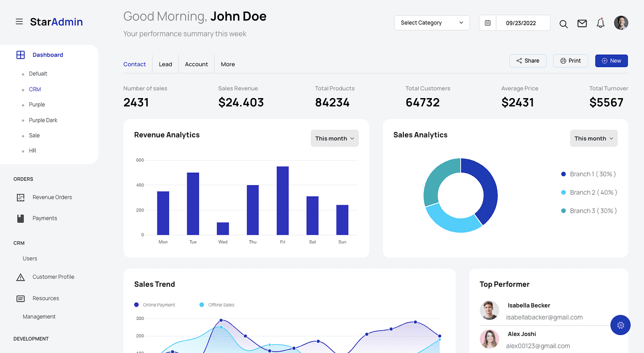Open the search icon in the header

[x=563, y=24]
